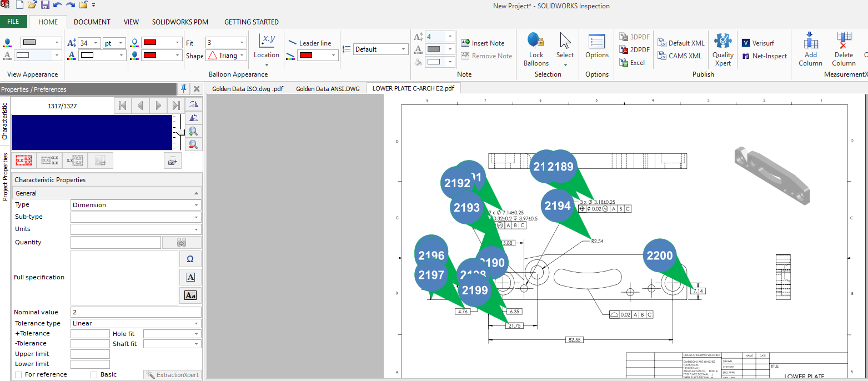Add a new column in MeasurementXpert
Viewport: 868px width, 381px height.
(810, 50)
